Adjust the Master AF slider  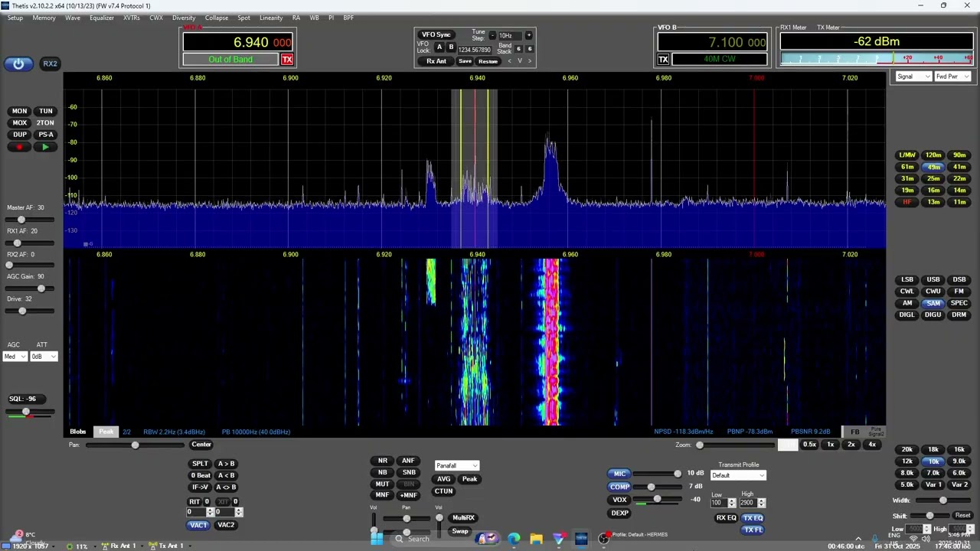(28, 220)
